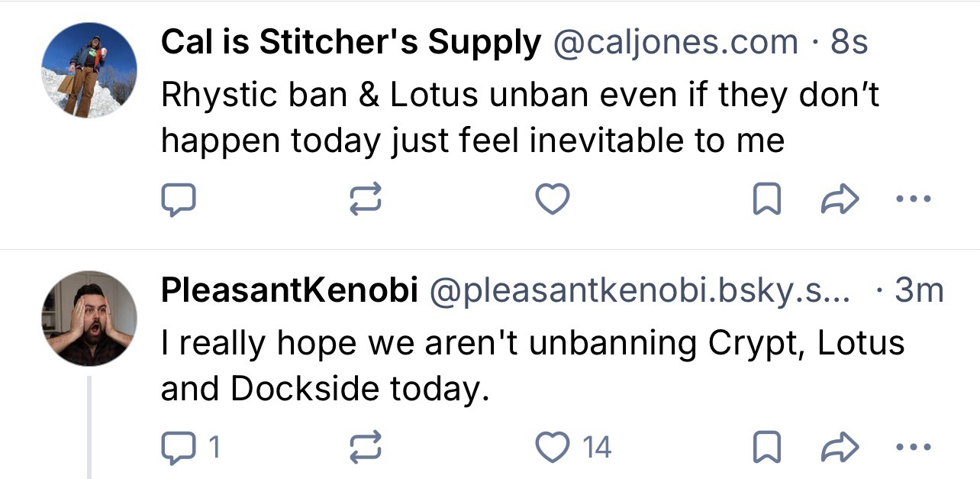Bookmark Cal's Rhystic ban post

(766, 200)
